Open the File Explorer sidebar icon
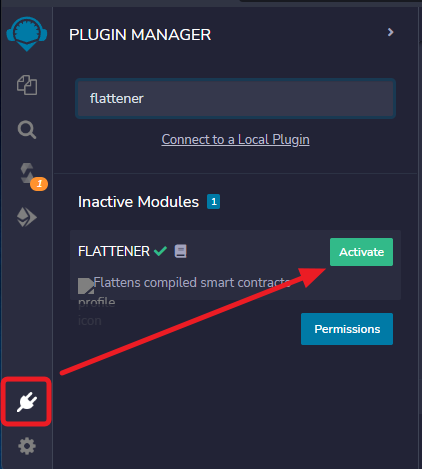 [x=27, y=85]
